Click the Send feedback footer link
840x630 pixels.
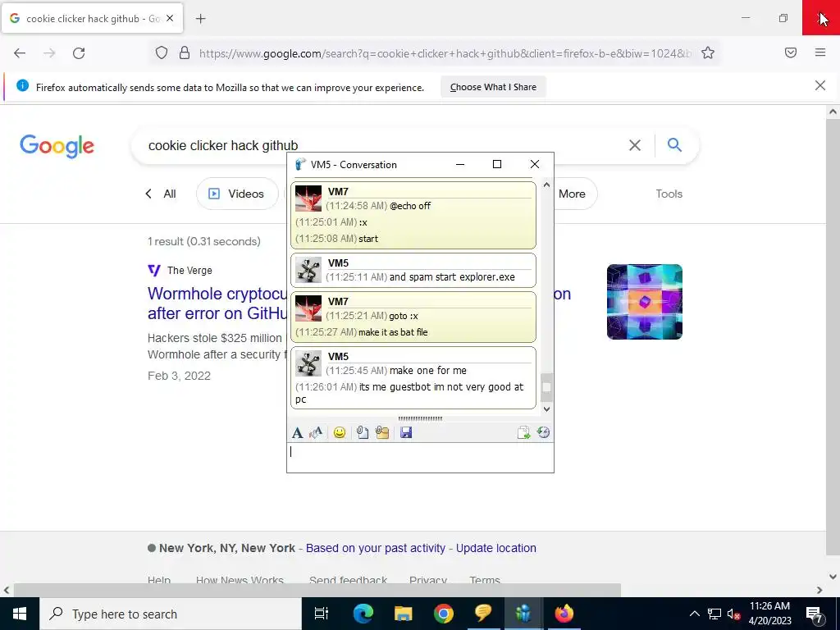click(348, 580)
